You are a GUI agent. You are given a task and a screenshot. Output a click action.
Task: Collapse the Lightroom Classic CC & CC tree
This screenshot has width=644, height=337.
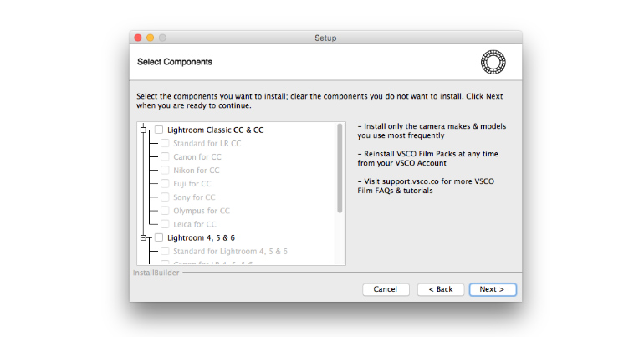(144, 130)
